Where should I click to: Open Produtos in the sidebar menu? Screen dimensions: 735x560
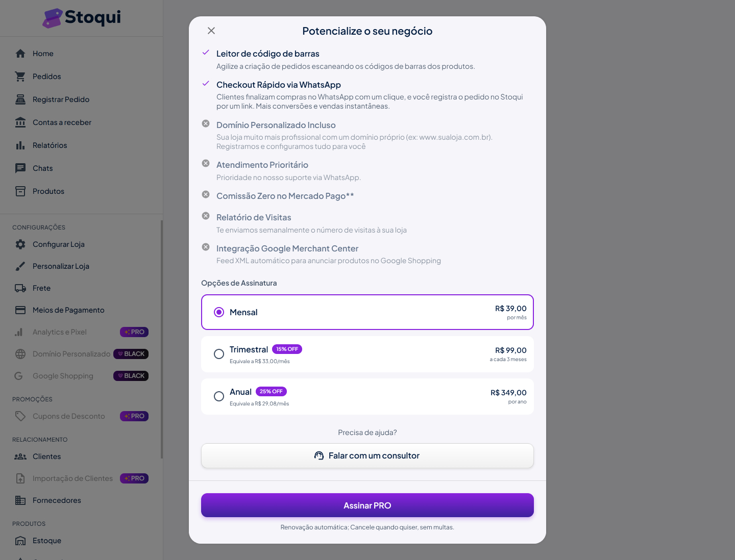point(48,191)
